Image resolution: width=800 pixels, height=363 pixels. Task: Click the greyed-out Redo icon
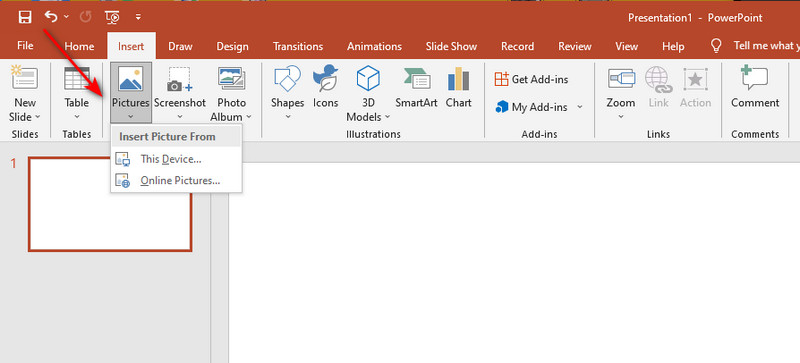(x=85, y=17)
